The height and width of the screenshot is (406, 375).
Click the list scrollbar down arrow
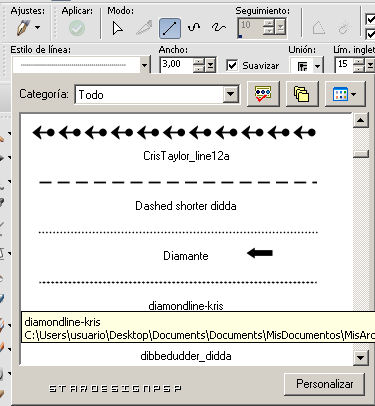click(361, 358)
